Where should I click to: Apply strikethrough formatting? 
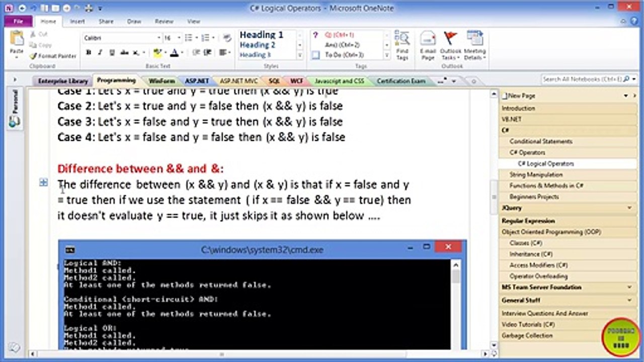pos(124,52)
